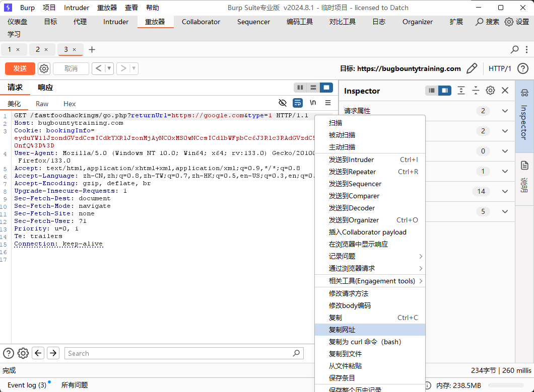Click search bar help question icon

9,353
